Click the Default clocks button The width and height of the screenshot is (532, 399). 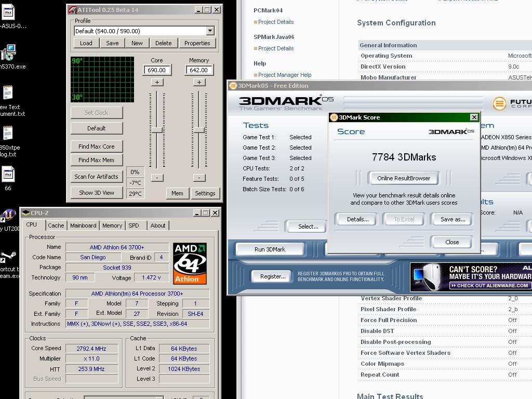pyautogui.click(x=97, y=128)
